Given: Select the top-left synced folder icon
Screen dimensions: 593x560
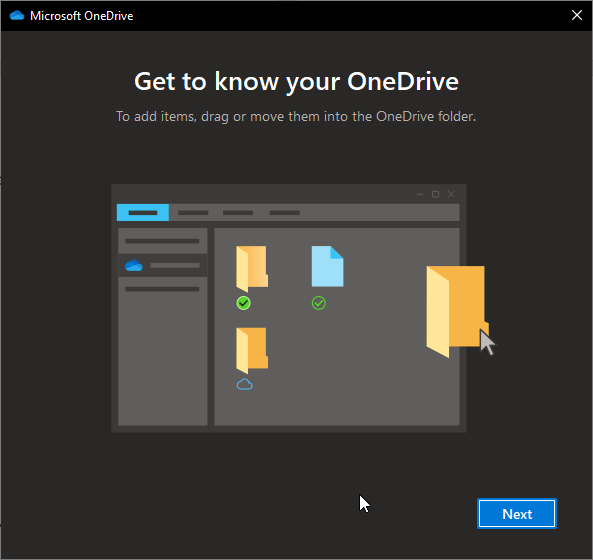Looking at the screenshot, I should point(252,268).
